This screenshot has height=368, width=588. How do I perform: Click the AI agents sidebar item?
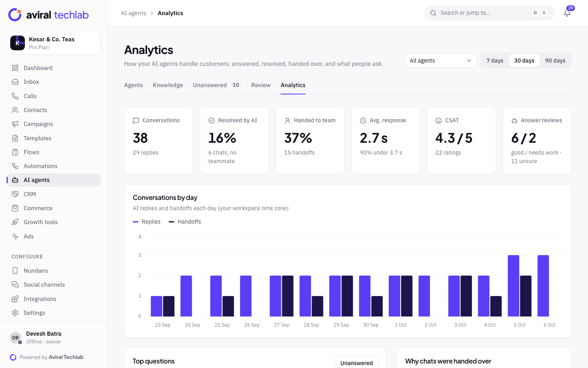click(54, 180)
